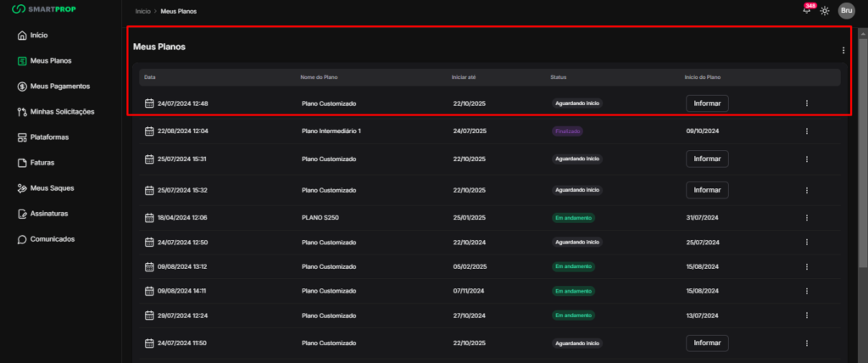Open row menu for Plano Intermediário 1
The image size is (868, 363).
pyautogui.click(x=806, y=131)
